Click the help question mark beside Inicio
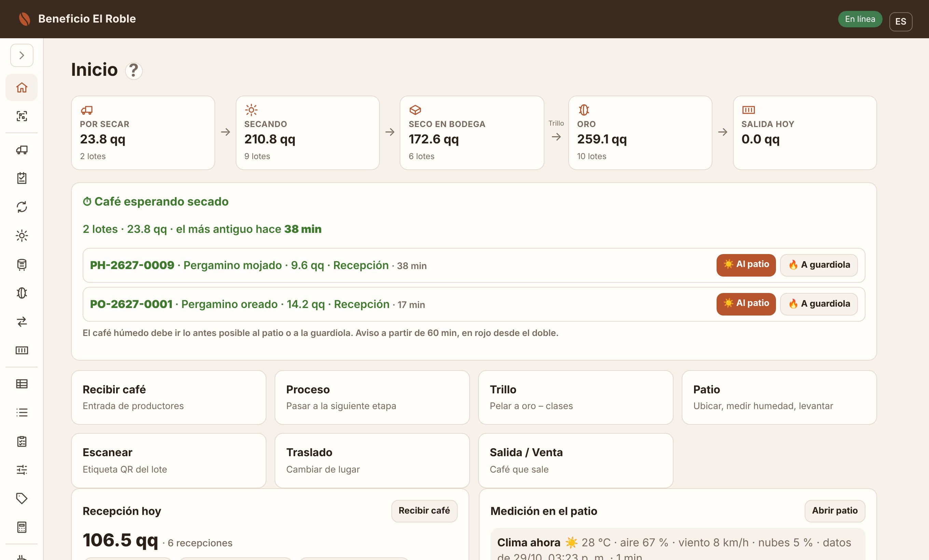The image size is (929, 560). [x=134, y=71]
